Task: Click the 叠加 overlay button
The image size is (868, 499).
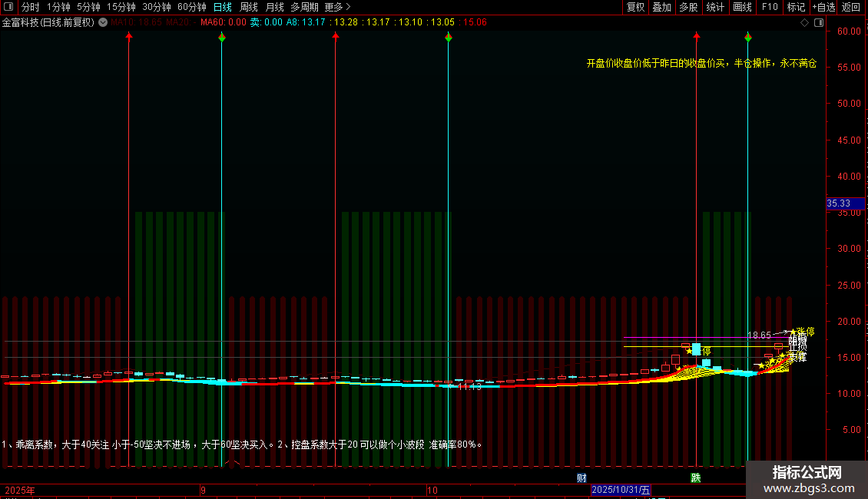Action: (661, 7)
